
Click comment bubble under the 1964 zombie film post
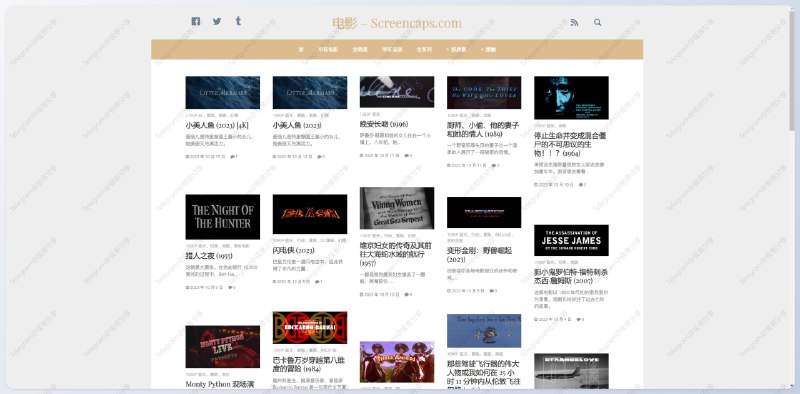582,185
